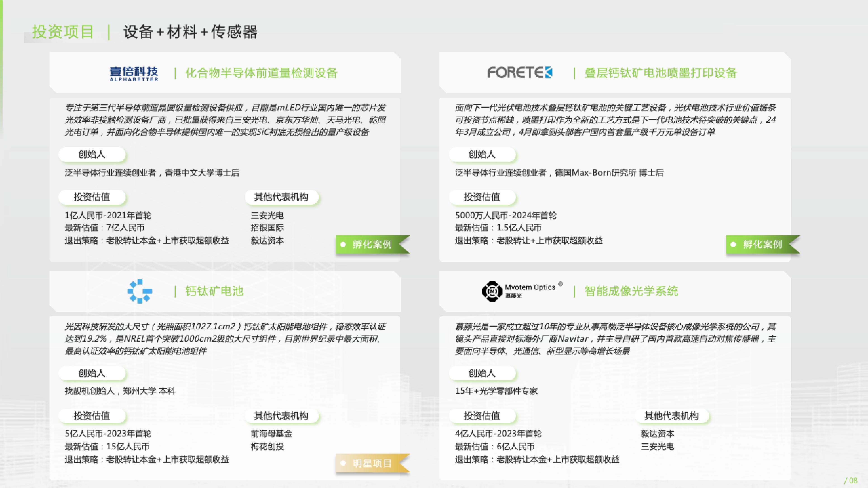
Task: Select the 化合物半导体前道量检测设备 title
Action: pyautogui.click(x=261, y=73)
